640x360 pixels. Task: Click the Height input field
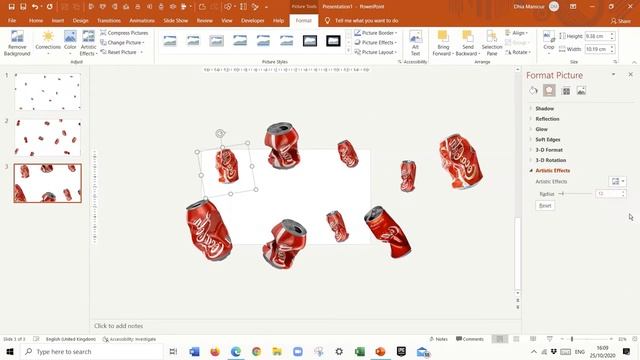(597, 36)
